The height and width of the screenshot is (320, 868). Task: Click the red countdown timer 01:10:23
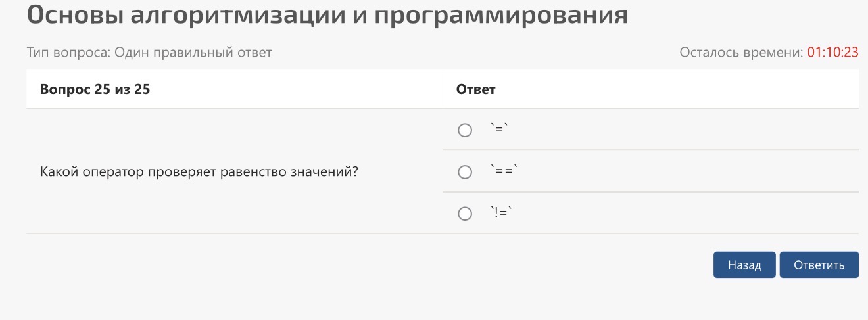[x=832, y=53]
